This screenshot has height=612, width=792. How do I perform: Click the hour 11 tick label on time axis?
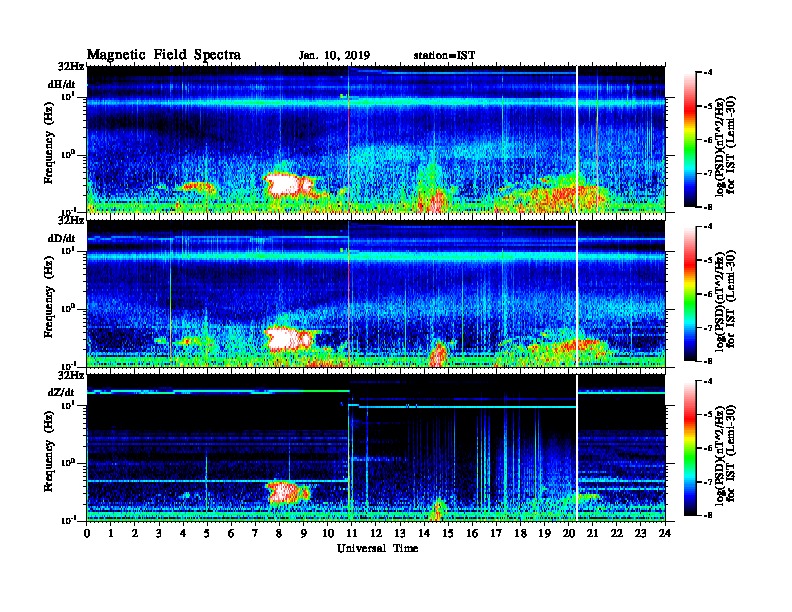point(352,533)
